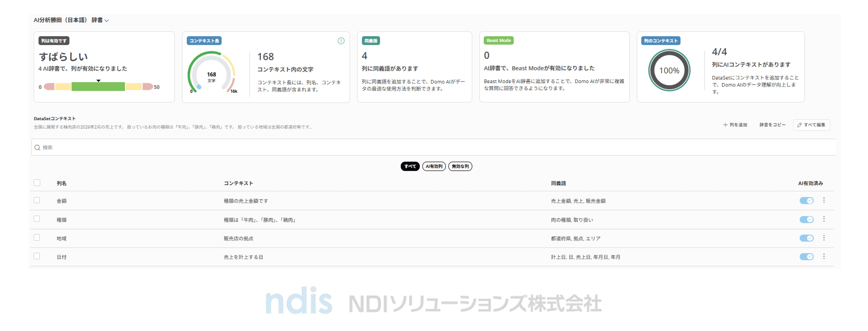Click the 列名 column header
The width and height of the screenshot is (868, 331).
coord(61,183)
